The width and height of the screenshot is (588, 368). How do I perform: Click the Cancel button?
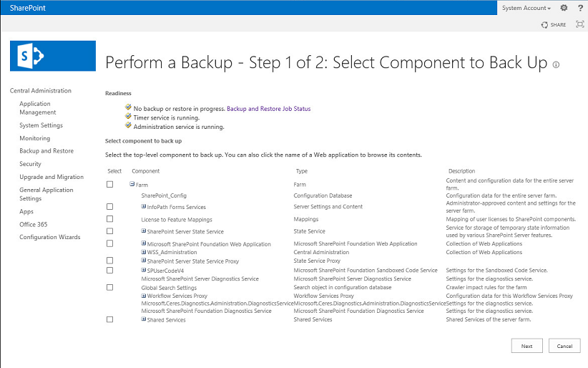564,346
